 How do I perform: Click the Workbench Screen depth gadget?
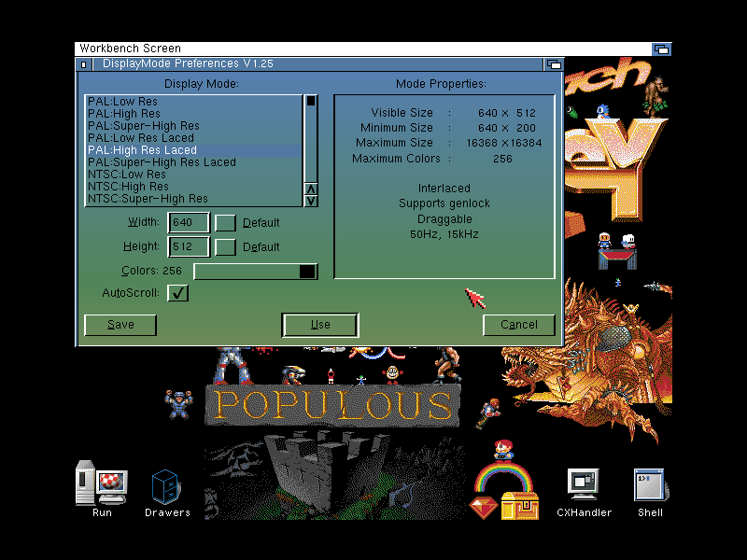point(661,49)
